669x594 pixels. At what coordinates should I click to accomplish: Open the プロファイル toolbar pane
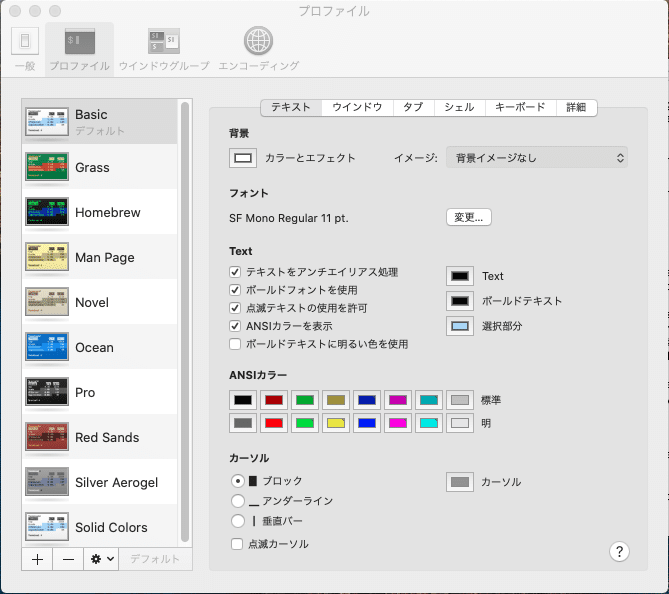coord(79,49)
